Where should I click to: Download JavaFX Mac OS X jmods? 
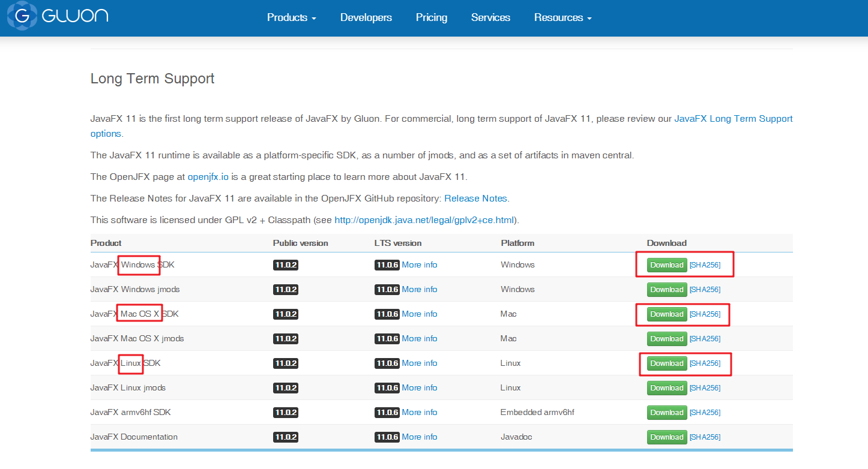click(x=667, y=339)
